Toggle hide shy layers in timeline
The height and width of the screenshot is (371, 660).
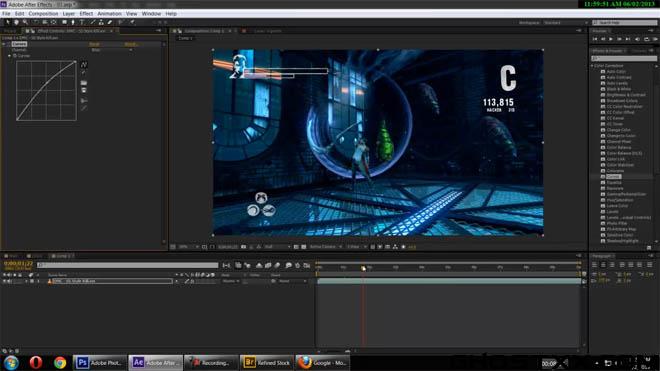[259, 265]
